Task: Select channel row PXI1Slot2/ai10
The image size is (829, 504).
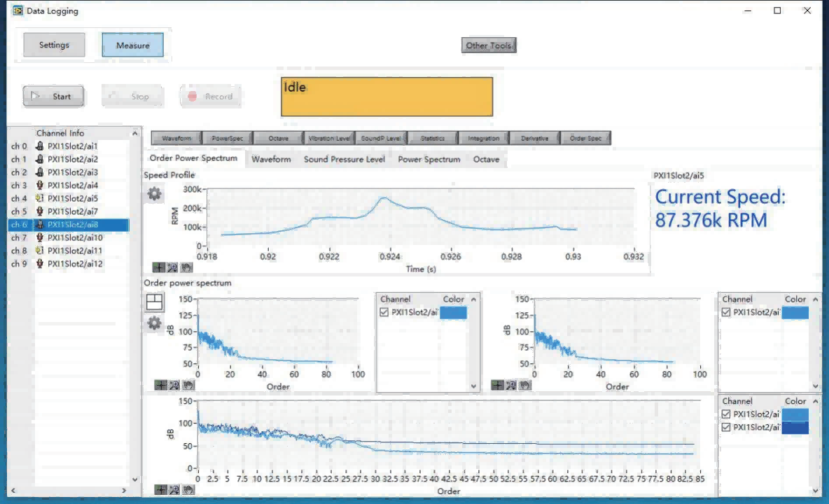Action: pos(68,238)
